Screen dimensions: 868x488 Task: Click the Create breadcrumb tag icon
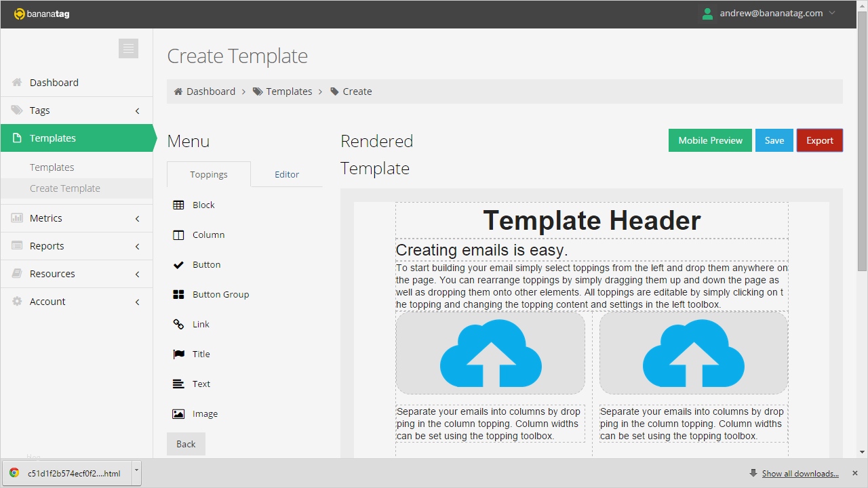click(x=334, y=91)
